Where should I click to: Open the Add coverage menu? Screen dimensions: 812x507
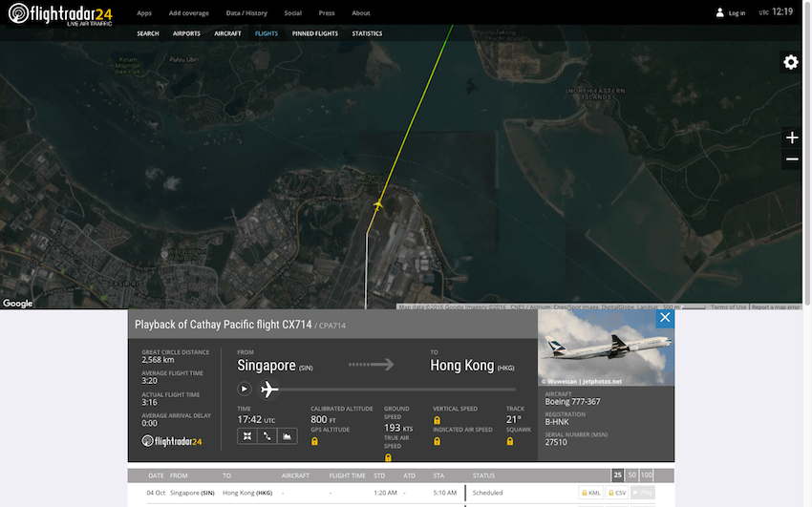[188, 13]
